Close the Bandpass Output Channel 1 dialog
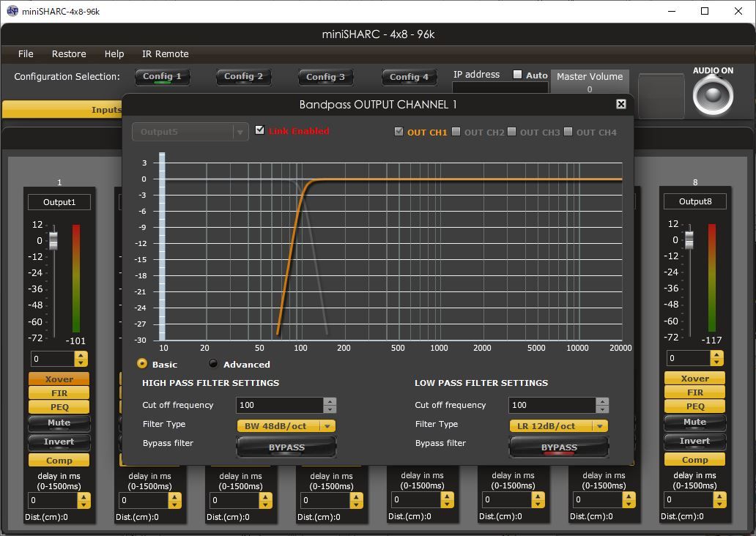This screenshot has height=536, width=756. (621, 104)
